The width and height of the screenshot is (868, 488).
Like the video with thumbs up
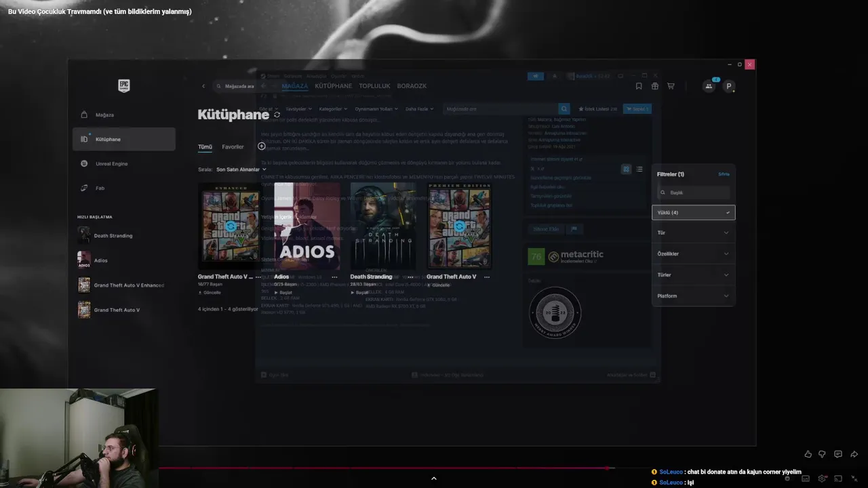point(808,454)
